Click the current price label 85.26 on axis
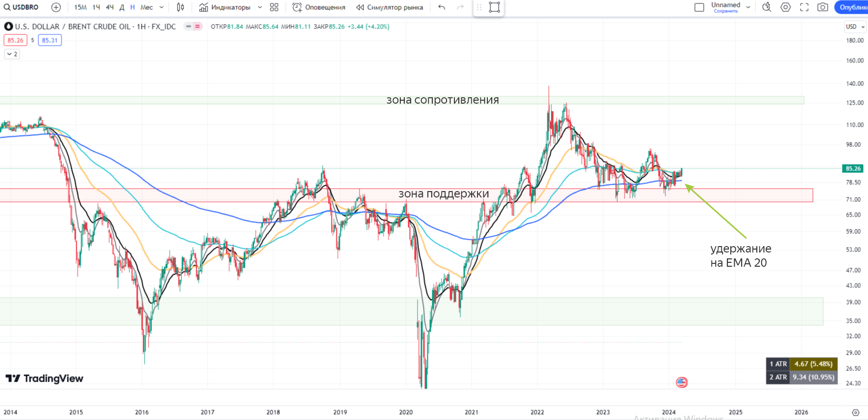This screenshot has height=420, width=868. pyautogui.click(x=853, y=168)
